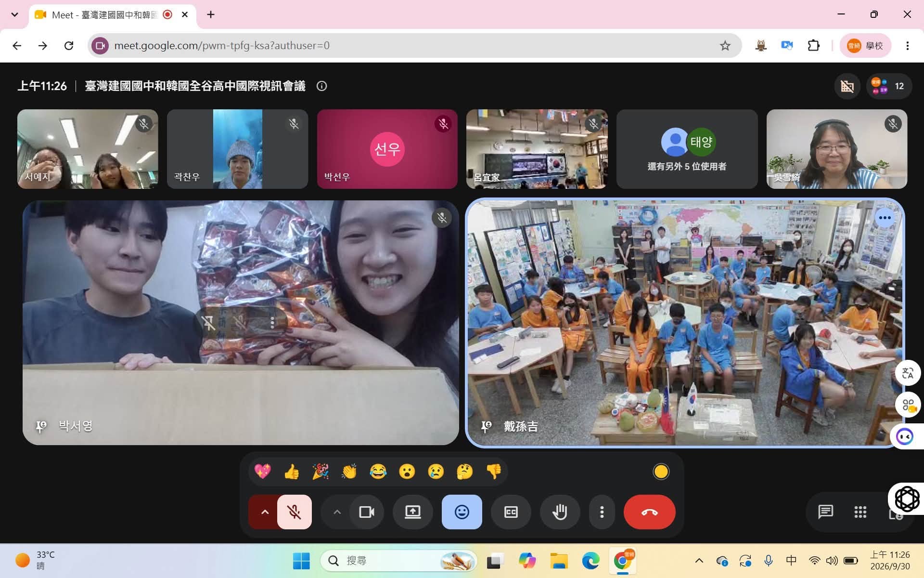The height and width of the screenshot is (578, 924).
Task: Open File Explorer from the taskbar
Action: (x=559, y=561)
